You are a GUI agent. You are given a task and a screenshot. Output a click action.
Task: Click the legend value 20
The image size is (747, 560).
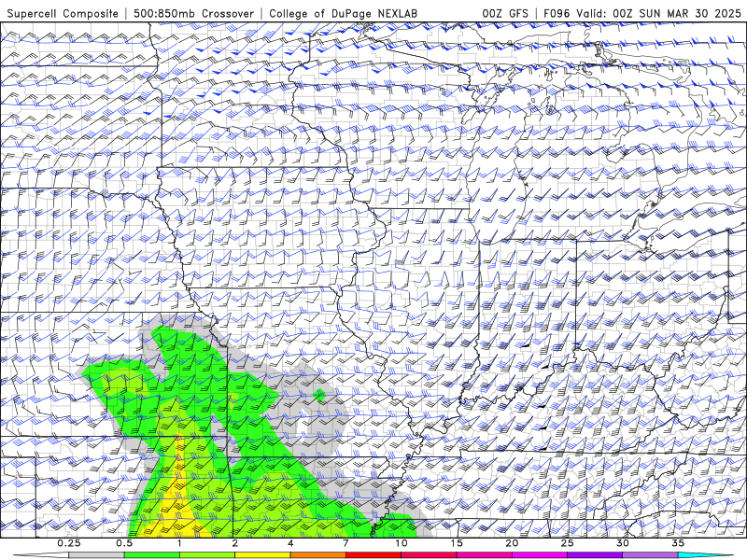tap(512, 543)
